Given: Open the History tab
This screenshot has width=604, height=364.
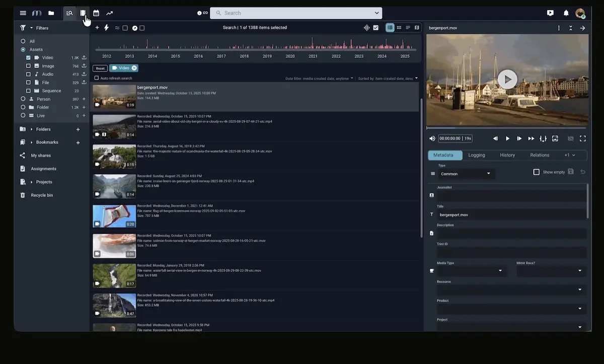Looking at the screenshot, I should 507,155.
